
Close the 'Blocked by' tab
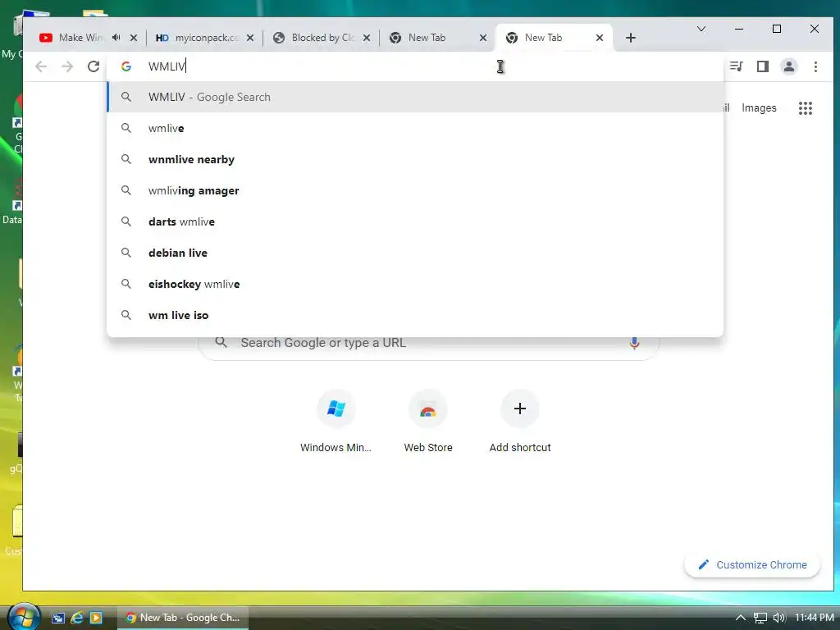pyautogui.click(x=367, y=38)
